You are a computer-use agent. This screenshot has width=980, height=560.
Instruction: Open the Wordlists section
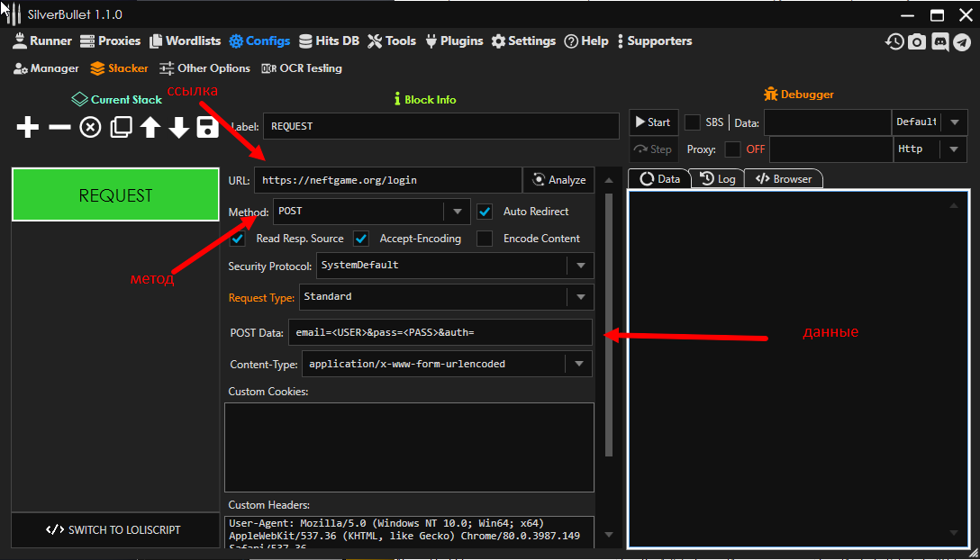click(185, 41)
